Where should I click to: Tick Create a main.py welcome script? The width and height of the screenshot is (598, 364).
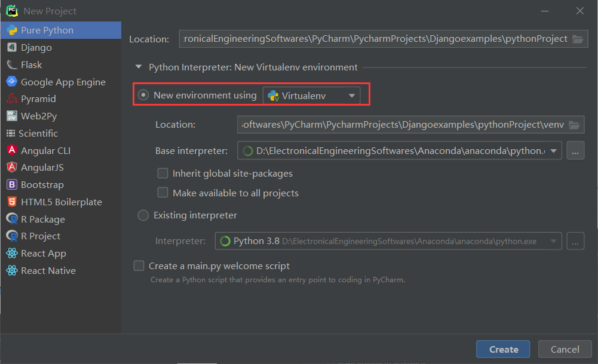[x=139, y=266]
